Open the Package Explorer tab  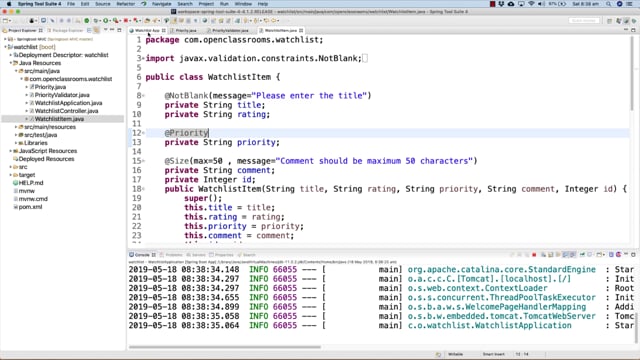pyautogui.click(x=67, y=30)
